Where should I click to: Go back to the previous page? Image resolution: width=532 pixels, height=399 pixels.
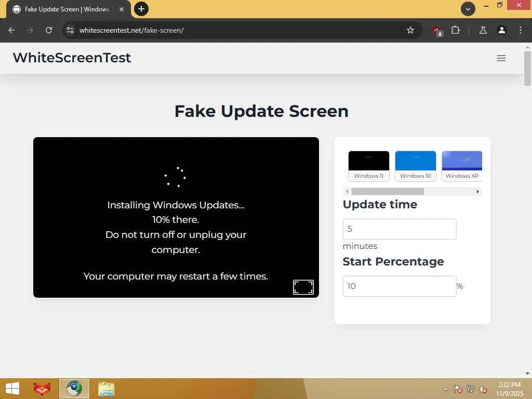tap(11, 30)
